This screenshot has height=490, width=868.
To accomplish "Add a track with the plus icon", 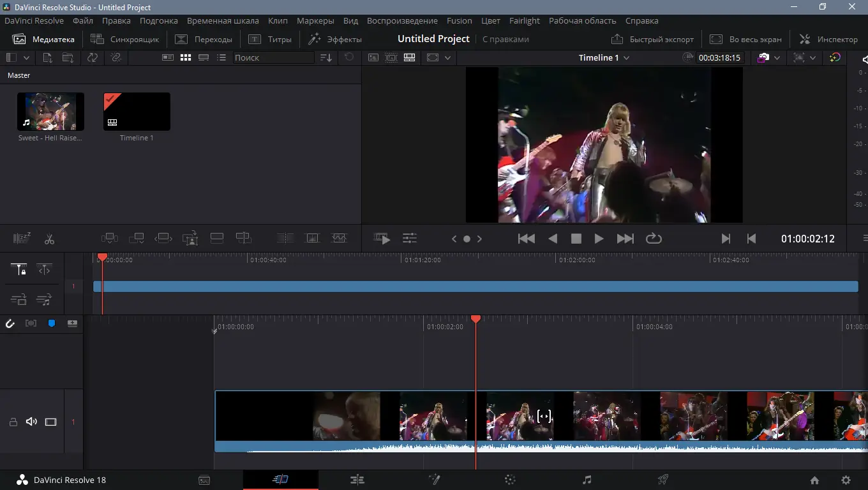I will click(x=72, y=323).
